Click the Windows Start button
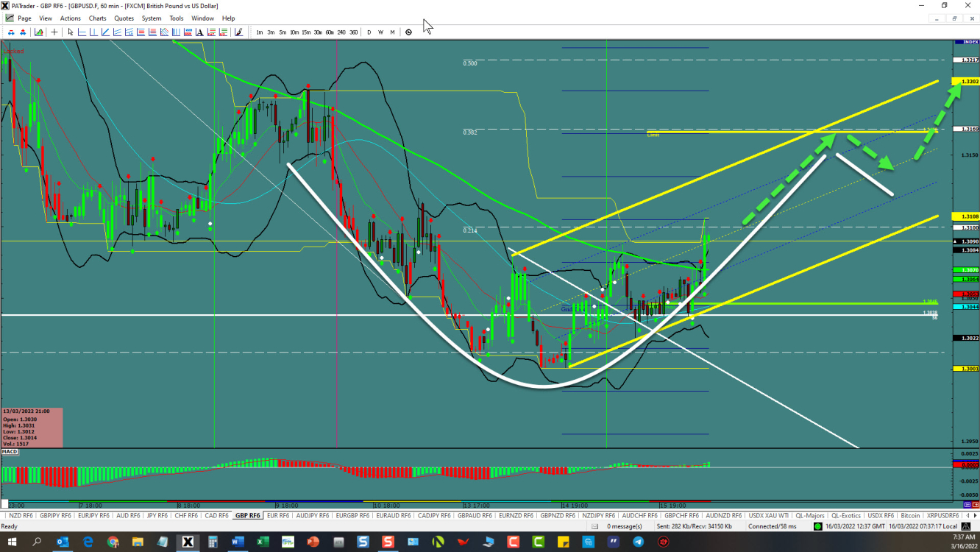Image resolution: width=980 pixels, height=552 pixels. tap(13, 542)
